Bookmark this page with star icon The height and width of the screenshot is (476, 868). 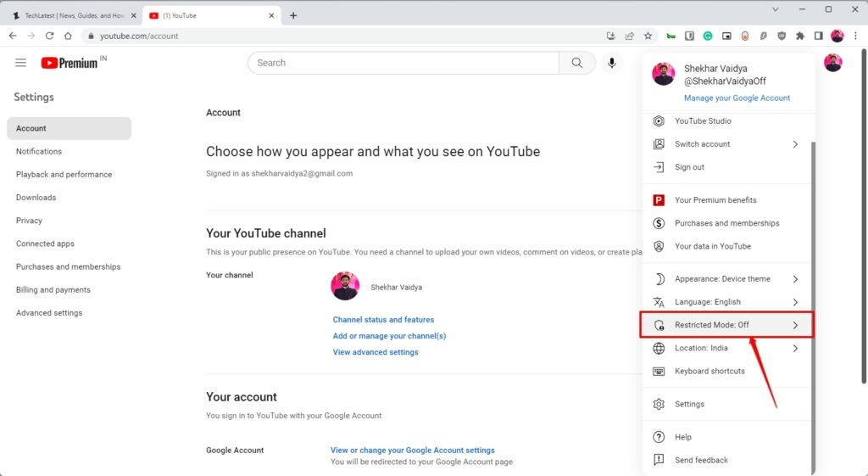pos(648,36)
